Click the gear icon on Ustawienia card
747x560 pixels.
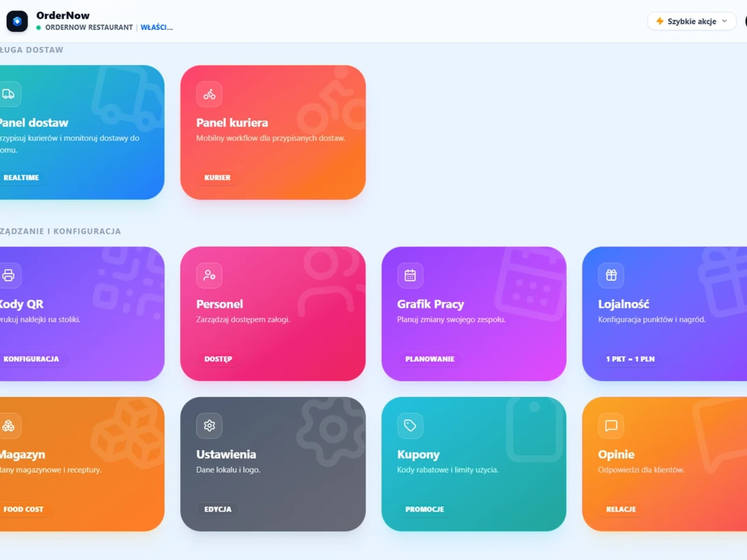(x=209, y=426)
